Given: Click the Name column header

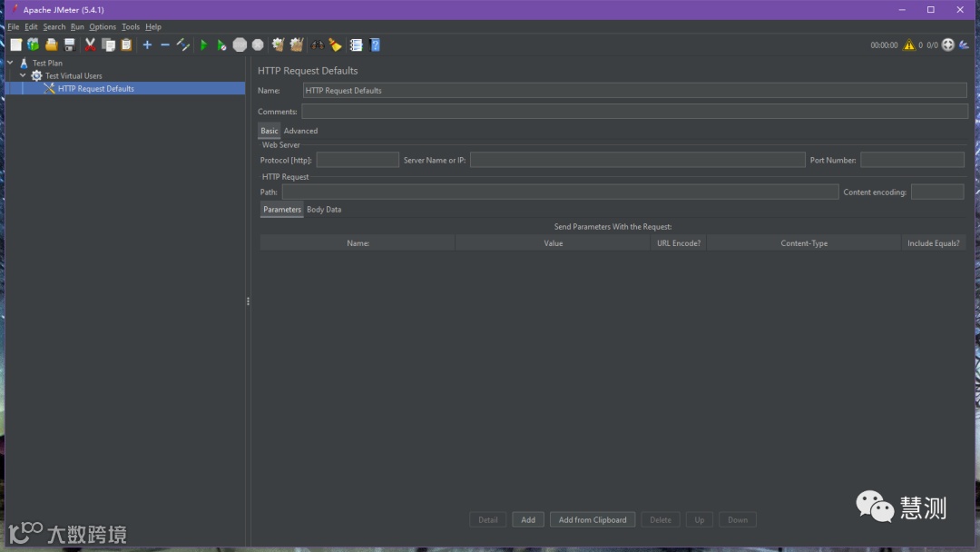Looking at the screenshot, I should pyautogui.click(x=358, y=243).
